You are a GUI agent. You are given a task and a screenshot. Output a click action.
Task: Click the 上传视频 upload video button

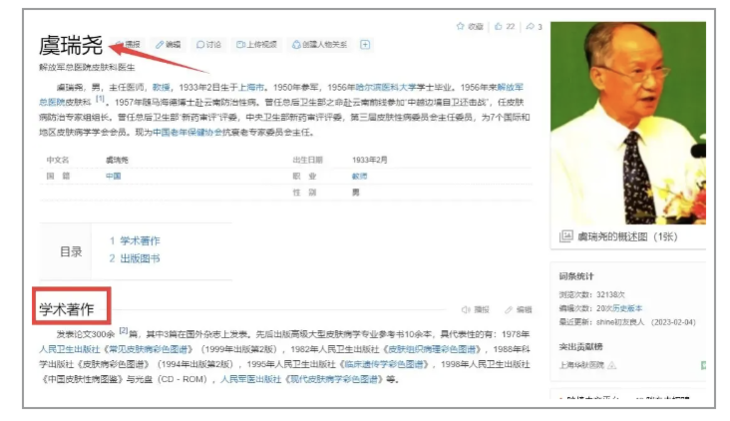click(257, 44)
